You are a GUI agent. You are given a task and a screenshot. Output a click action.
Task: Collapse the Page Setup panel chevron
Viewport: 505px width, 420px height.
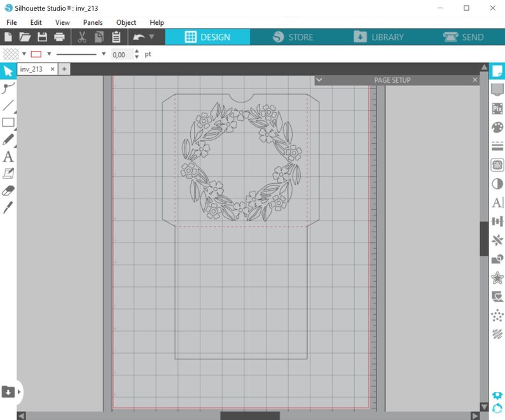[x=319, y=80]
